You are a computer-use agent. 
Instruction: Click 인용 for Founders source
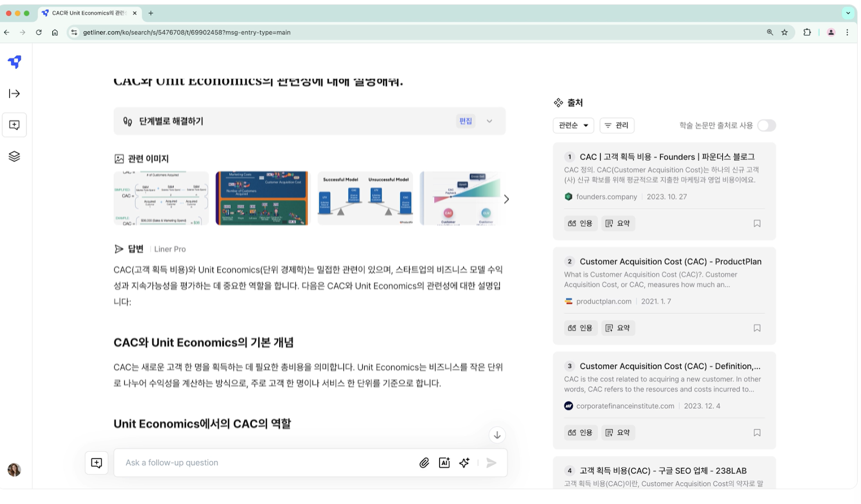click(x=581, y=223)
